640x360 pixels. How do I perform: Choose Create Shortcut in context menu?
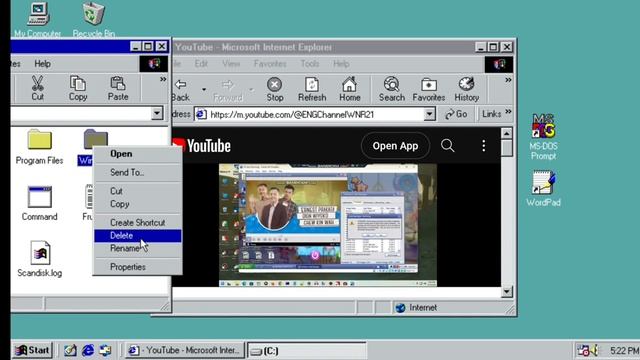[x=137, y=222]
